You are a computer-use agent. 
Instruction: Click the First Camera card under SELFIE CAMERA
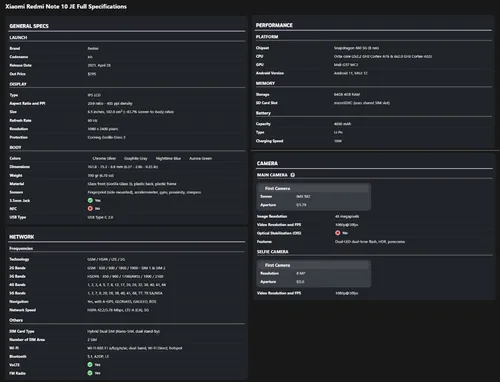pos(314,274)
